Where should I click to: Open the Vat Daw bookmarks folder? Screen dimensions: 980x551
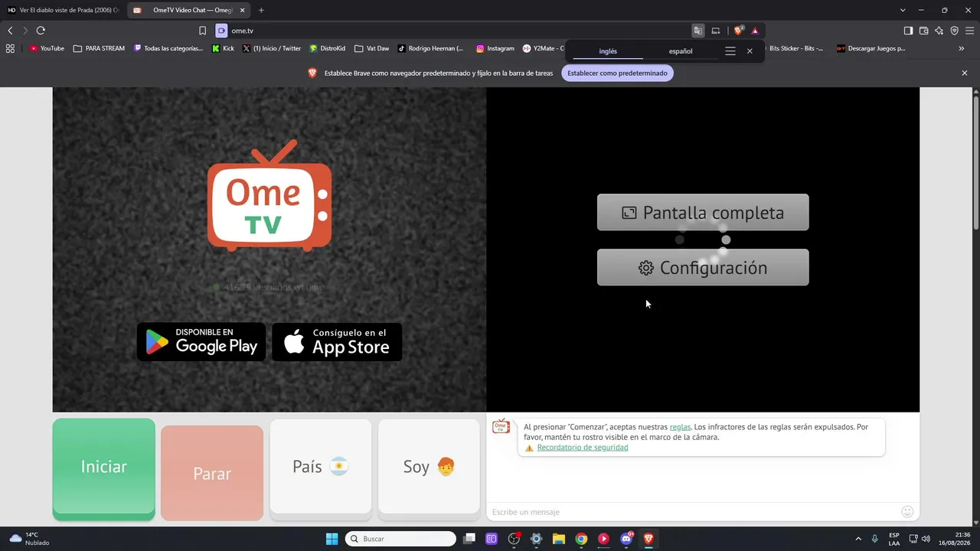[x=372, y=48]
